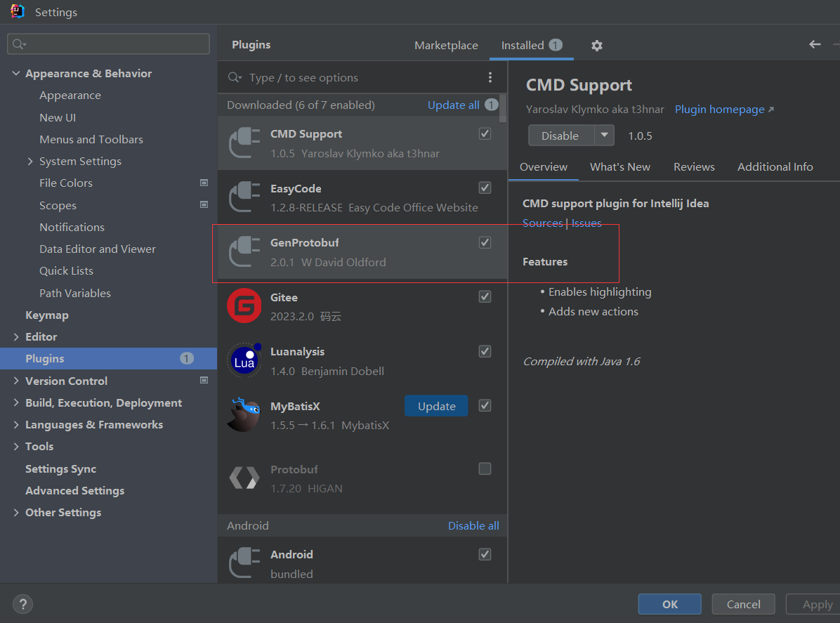
Task: Click Scopes project-level indicator icon
Action: [204, 204]
